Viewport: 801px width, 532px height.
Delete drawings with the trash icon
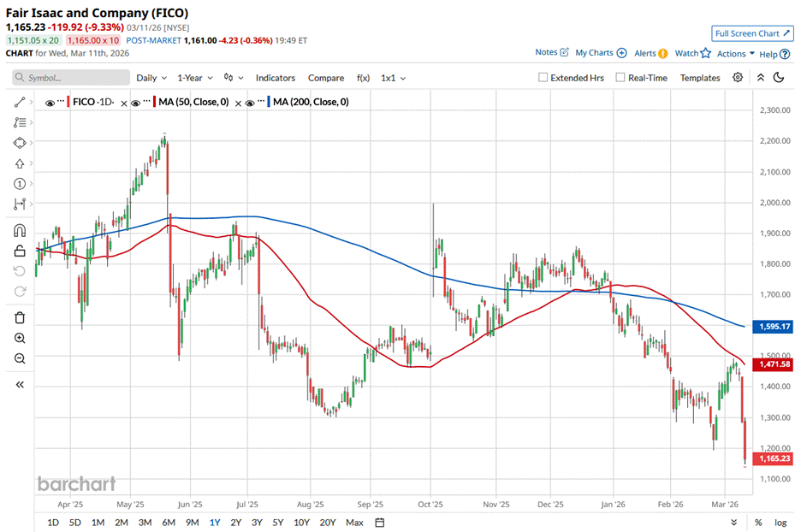click(20, 317)
